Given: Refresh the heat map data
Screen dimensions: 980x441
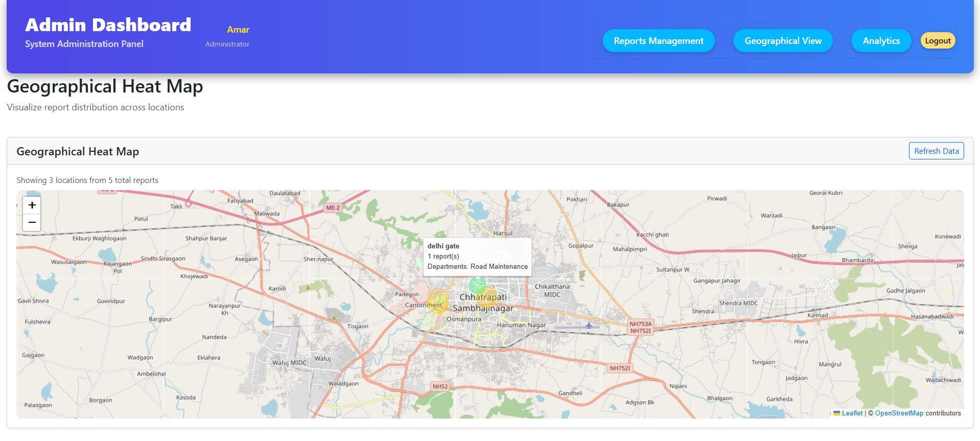Looking at the screenshot, I should pyautogui.click(x=936, y=151).
